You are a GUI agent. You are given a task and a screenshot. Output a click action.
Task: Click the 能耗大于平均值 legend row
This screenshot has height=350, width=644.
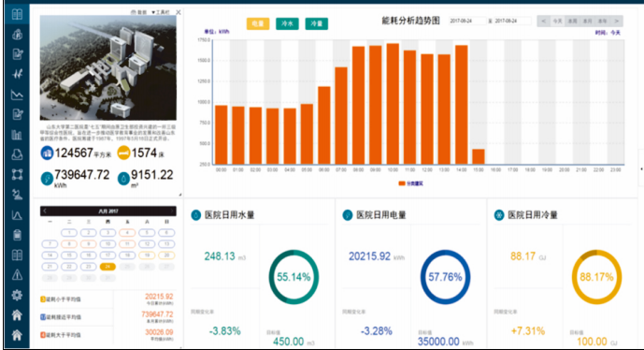click(x=61, y=335)
